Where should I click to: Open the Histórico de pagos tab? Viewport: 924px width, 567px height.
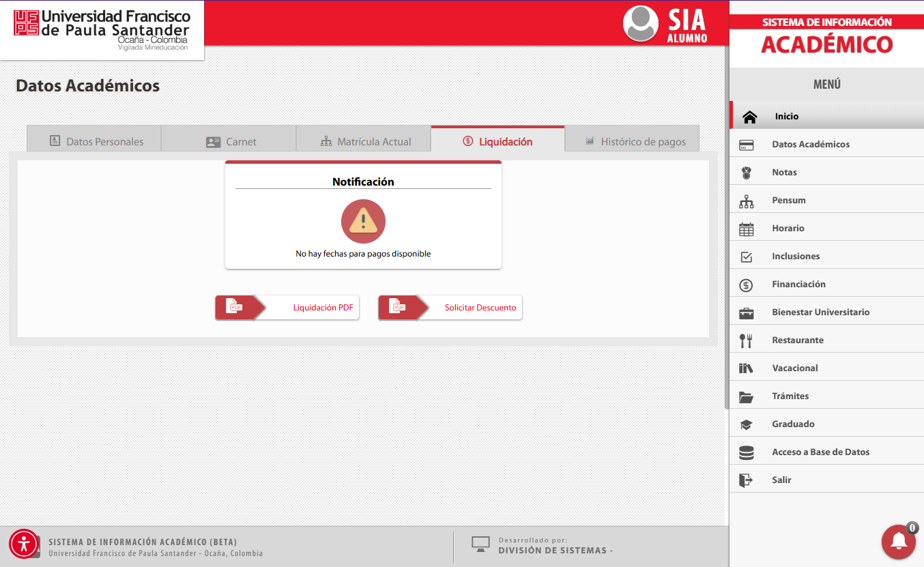pyautogui.click(x=632, y=139)
